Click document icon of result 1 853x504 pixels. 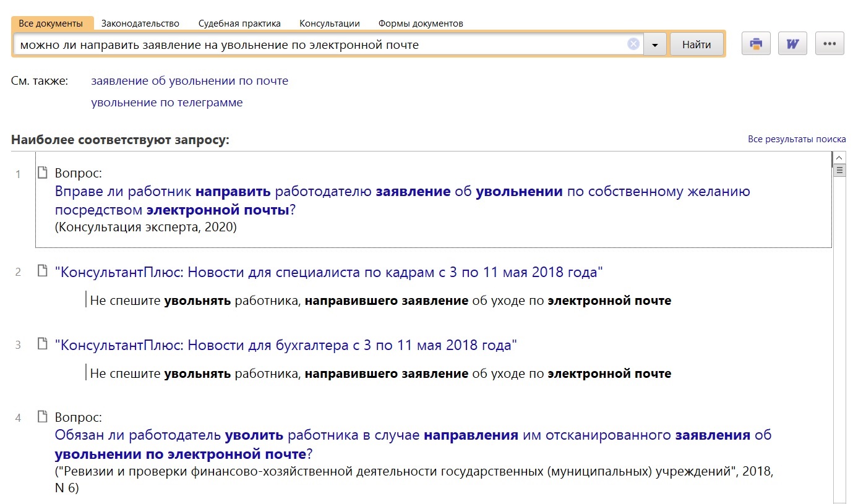(42, 173)
